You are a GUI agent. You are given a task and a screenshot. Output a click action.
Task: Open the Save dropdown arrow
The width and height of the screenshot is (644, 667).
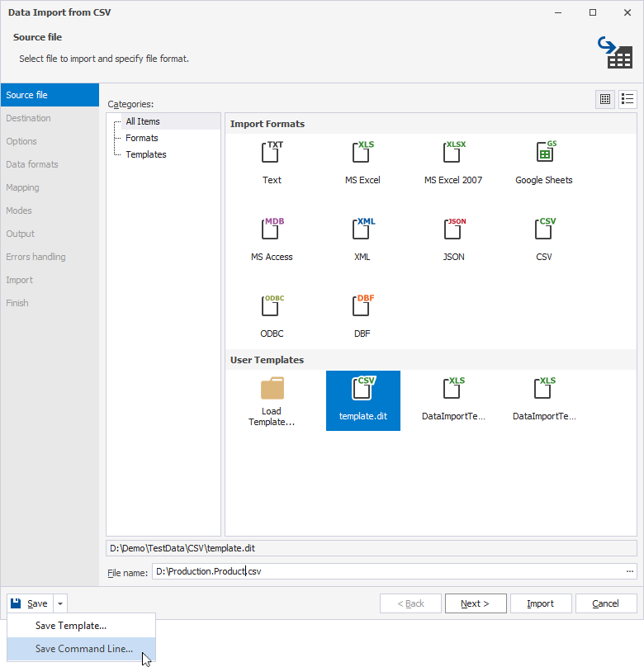point(60,603)
